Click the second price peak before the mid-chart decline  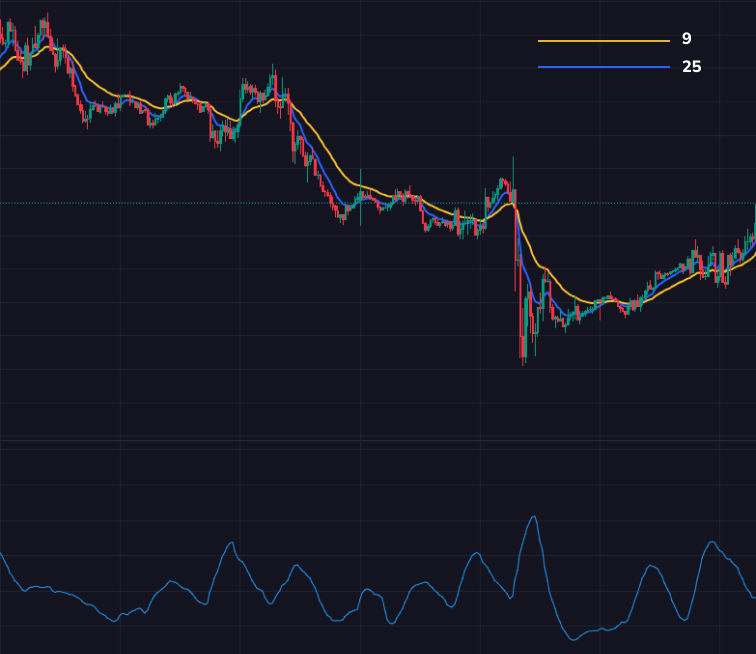(x=273, y=70)
